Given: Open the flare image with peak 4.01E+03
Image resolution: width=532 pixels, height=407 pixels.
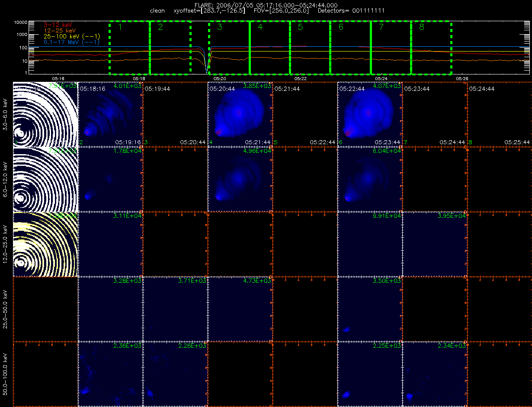Looking at the screenshot, I should (110, 114).
